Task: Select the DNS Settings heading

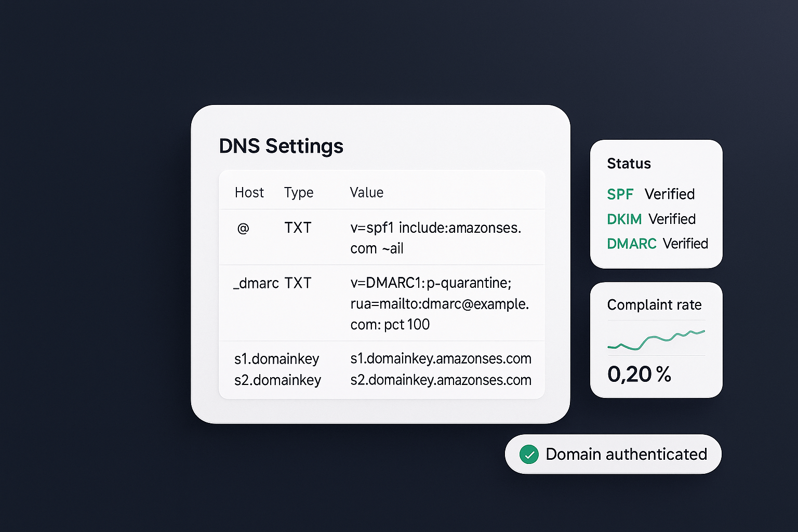Action: point(281,146)
